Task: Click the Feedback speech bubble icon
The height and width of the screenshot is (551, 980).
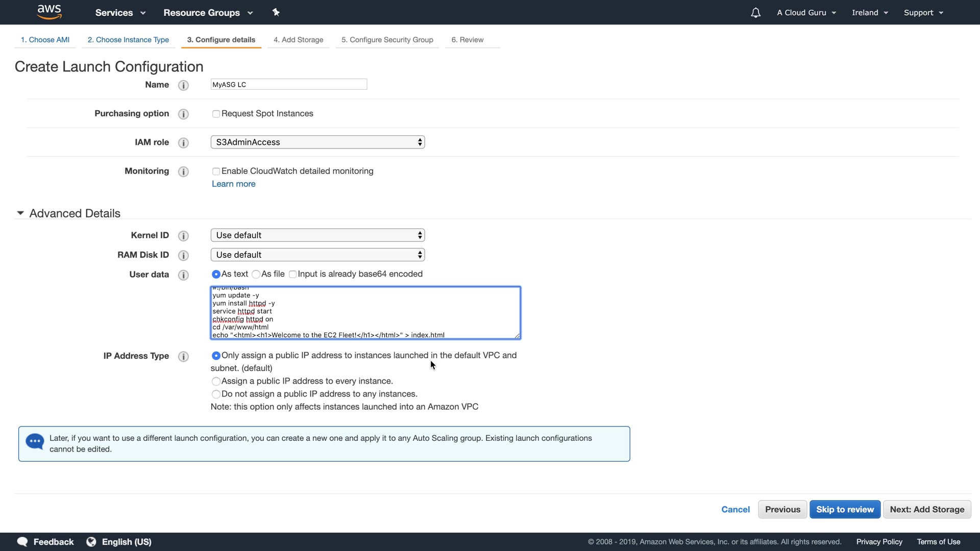Action: click(22, 542)
